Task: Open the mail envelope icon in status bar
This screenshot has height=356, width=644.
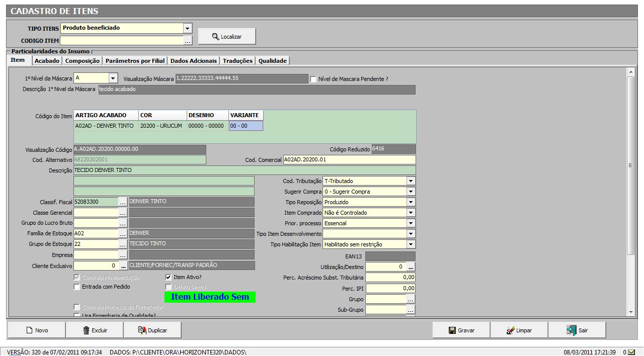Action: pyautogui.click(x=631, y=352)
